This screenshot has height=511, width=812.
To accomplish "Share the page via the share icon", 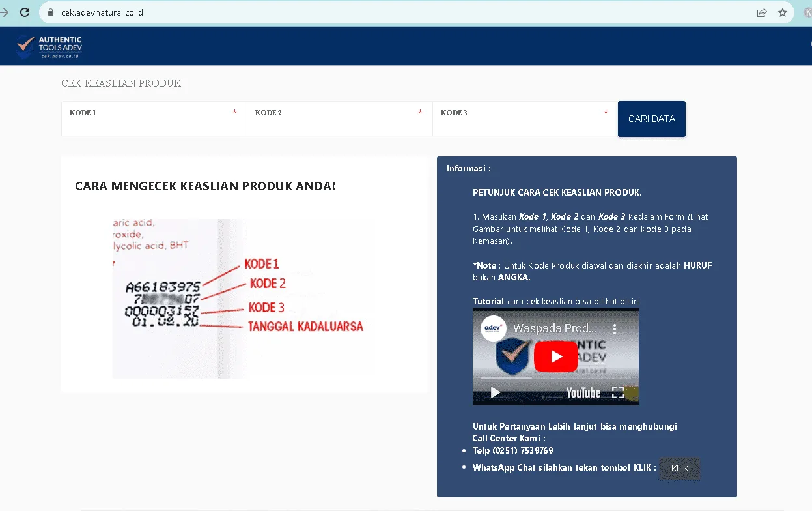I will click(761, 12).
